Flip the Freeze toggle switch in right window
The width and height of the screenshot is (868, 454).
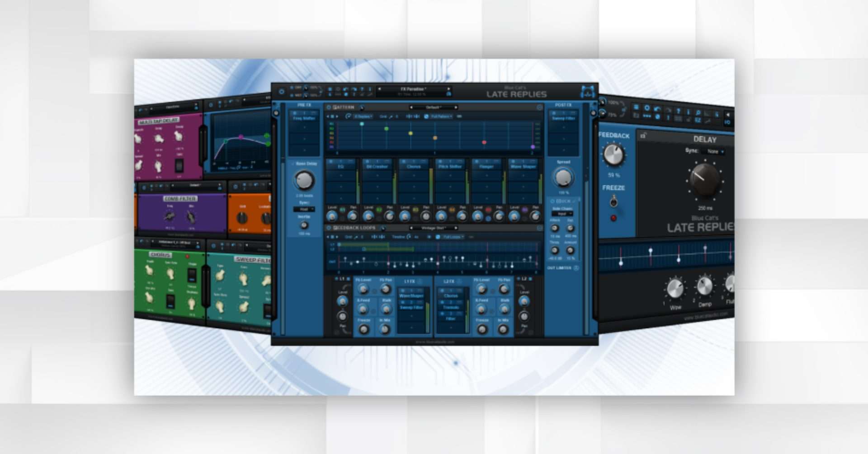click(613, 201)
